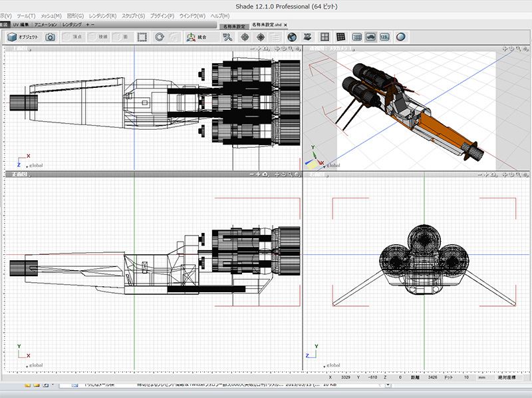Click the Y coordinate field showing -810
This screenshot has height=398, width=532.
pos(372,377)
